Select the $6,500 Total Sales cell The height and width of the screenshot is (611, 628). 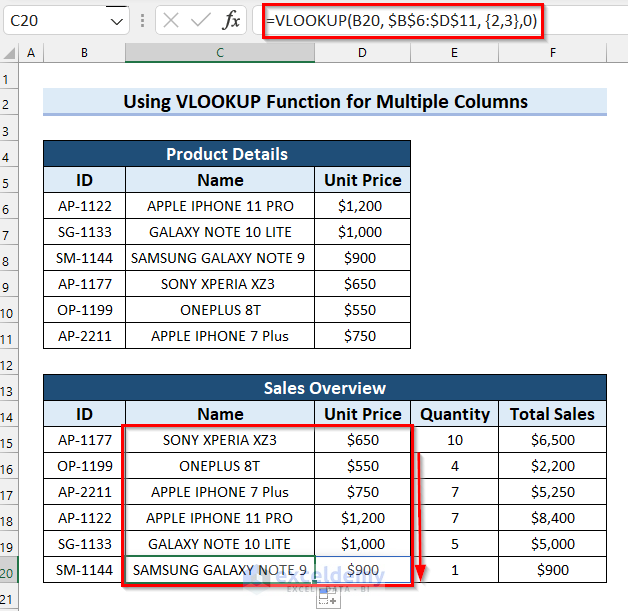(552, 440)
